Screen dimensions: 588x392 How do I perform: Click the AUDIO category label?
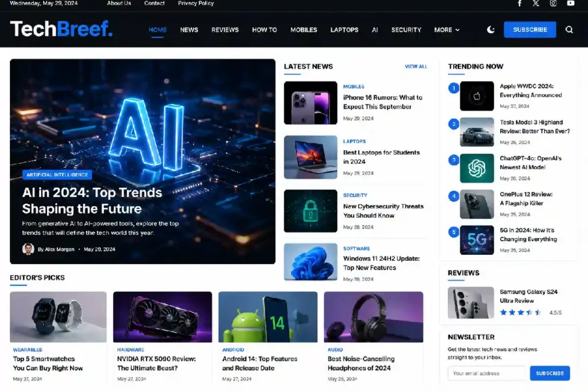[335, 350]
